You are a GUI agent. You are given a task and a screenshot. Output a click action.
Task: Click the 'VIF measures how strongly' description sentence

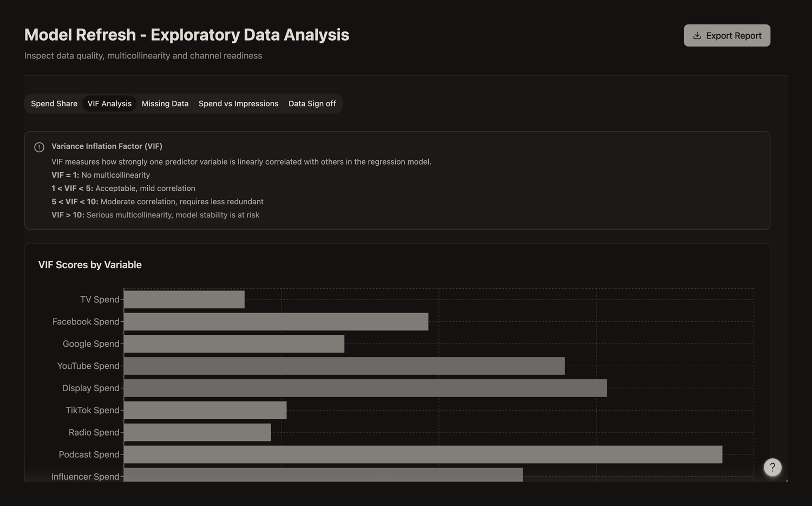point(241,162)
